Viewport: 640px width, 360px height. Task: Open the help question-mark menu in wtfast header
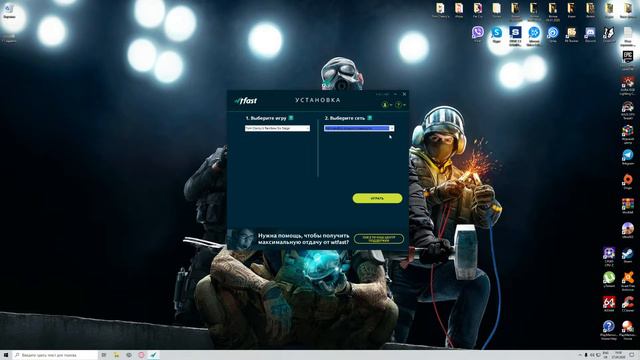click(399, 105)
